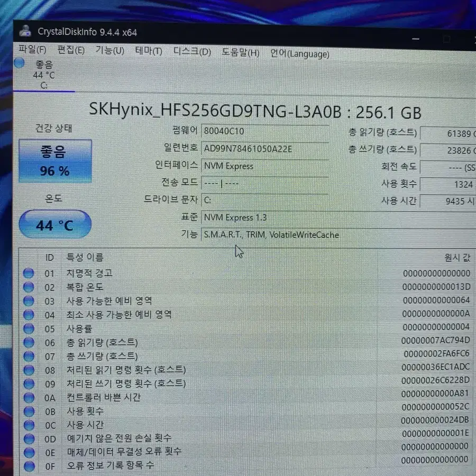Click raw value 00000000000013D
476x476 pixels.
pos(436,287)
